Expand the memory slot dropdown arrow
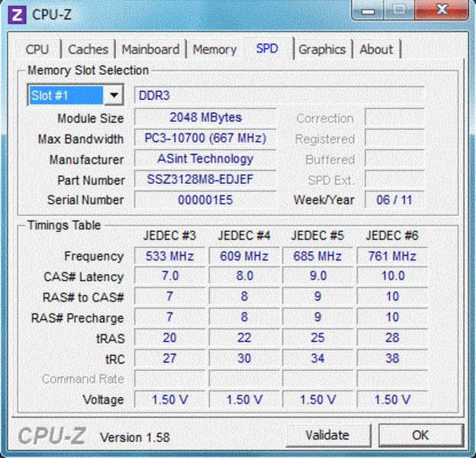 (x=114, y=95)
